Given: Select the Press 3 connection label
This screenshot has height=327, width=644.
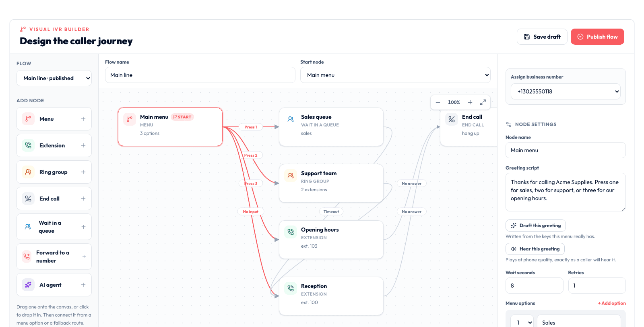Looking at the screenshot, I should click(x=251, y=183).
